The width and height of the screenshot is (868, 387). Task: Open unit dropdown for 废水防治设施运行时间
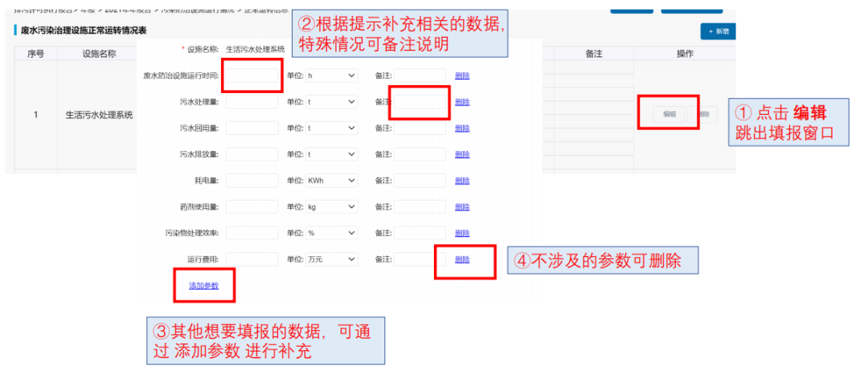(x=332, y=75)
